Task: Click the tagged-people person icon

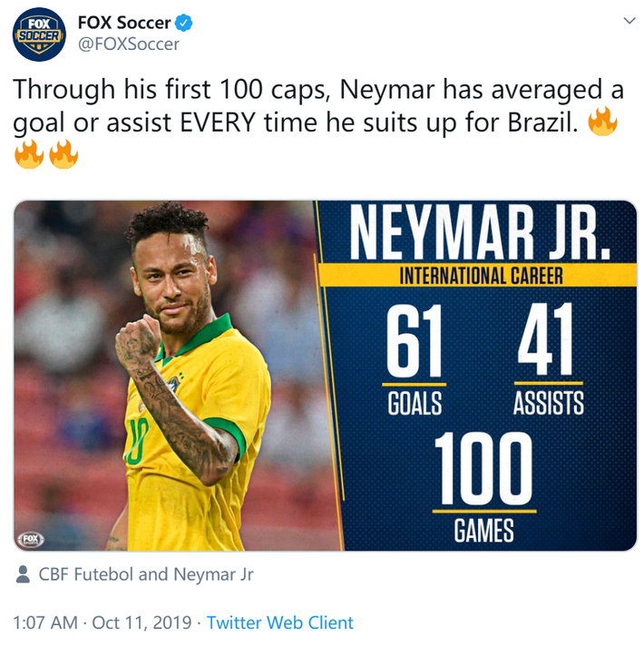Action: [23, 574]
